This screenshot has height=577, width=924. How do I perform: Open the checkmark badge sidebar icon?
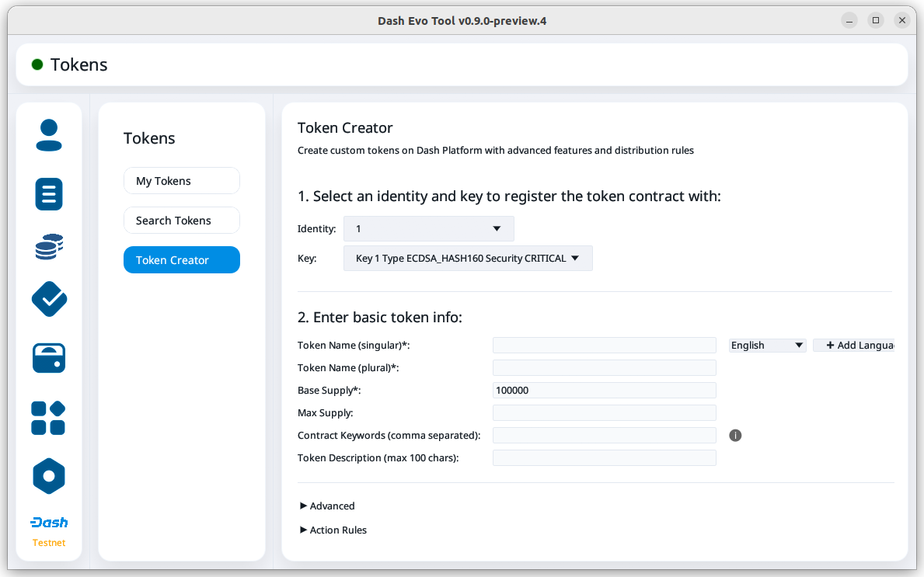[49, 299]
